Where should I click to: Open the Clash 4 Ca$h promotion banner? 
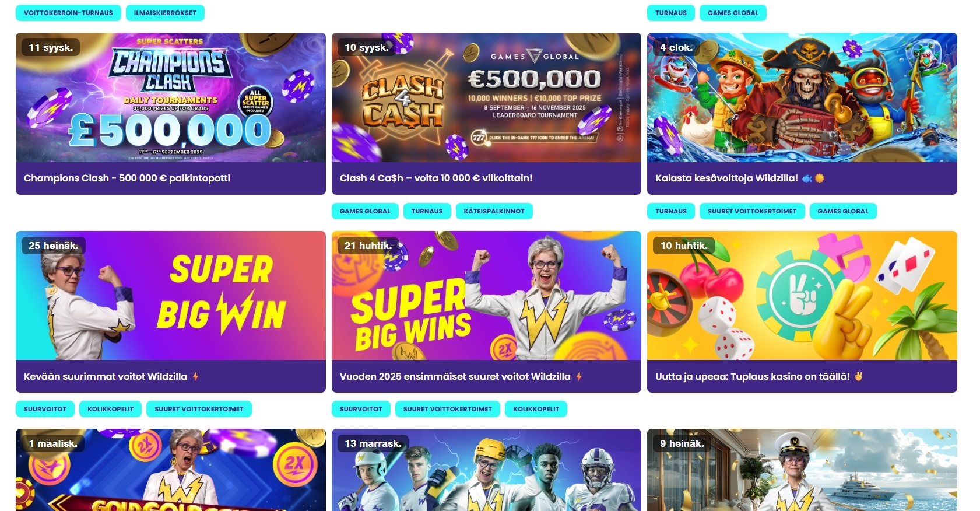click(486, 97)
